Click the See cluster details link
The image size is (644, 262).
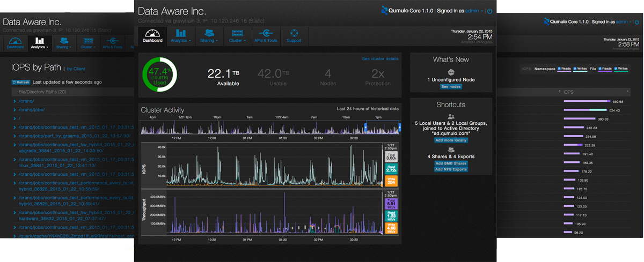click(x=380, y=58)
